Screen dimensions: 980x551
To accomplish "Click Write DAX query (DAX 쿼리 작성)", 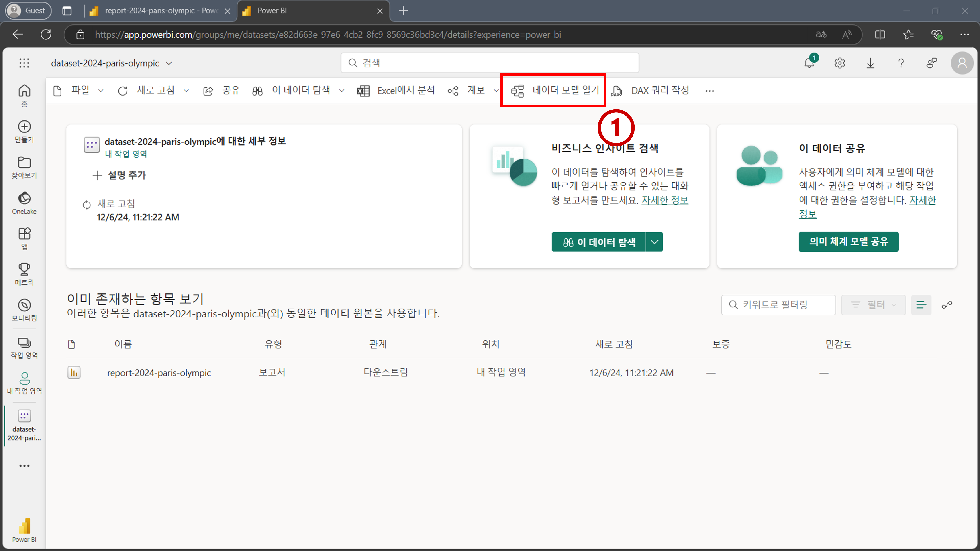I will pos(651,91).
